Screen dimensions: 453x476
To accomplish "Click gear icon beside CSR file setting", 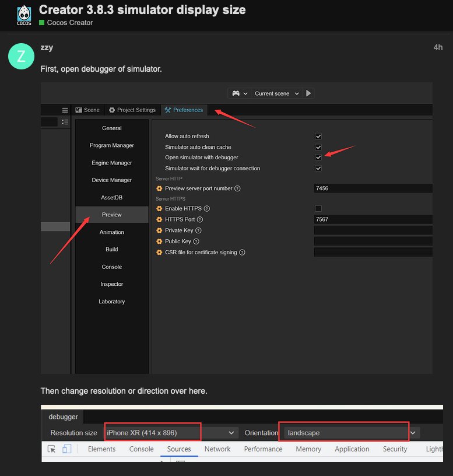I will pos(159,252).
